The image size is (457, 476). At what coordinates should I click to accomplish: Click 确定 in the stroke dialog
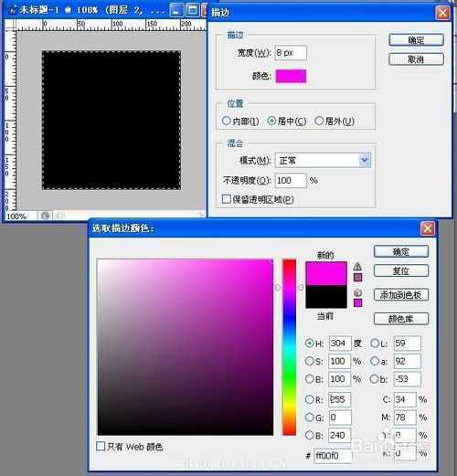pyautogui.click(x=416, y=40)
